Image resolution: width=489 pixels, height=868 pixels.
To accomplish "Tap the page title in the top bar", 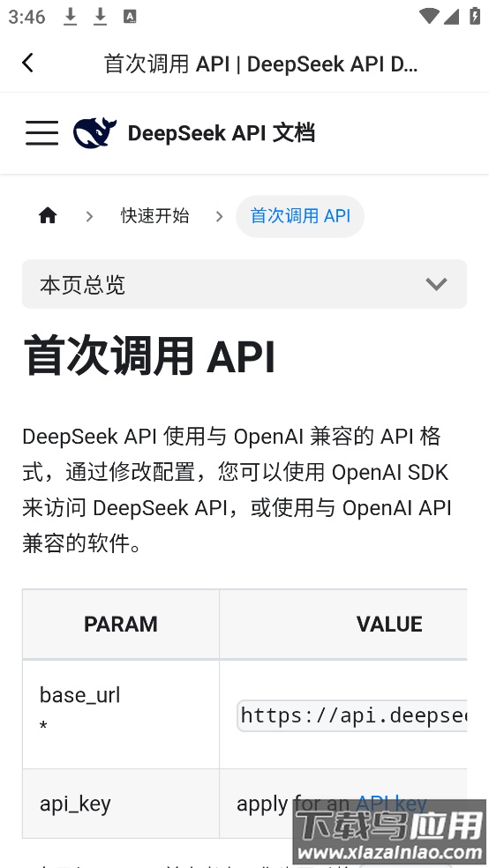I will [x=261, y=64].
